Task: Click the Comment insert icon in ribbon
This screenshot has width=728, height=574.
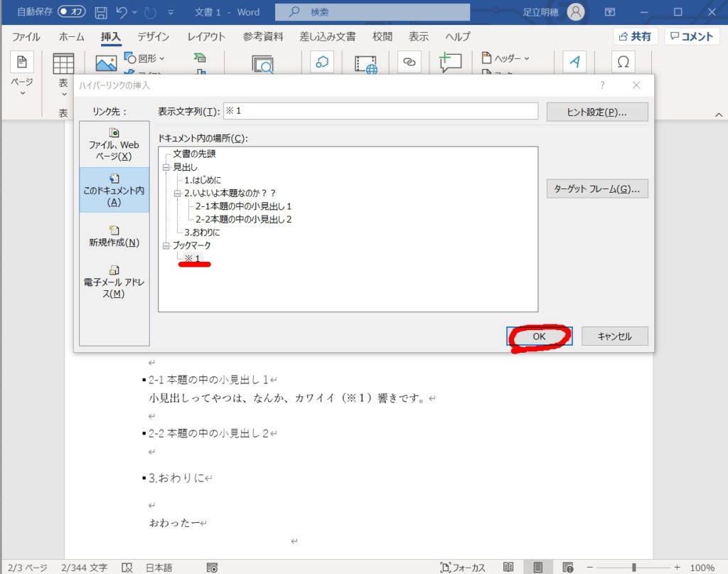Action: [x=450, y=63]
